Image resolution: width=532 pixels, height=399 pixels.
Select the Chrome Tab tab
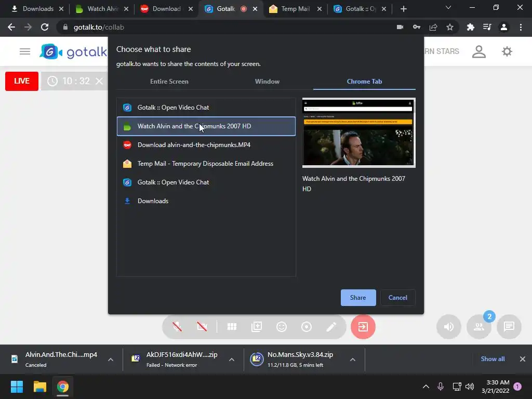[x=364, y=82]
